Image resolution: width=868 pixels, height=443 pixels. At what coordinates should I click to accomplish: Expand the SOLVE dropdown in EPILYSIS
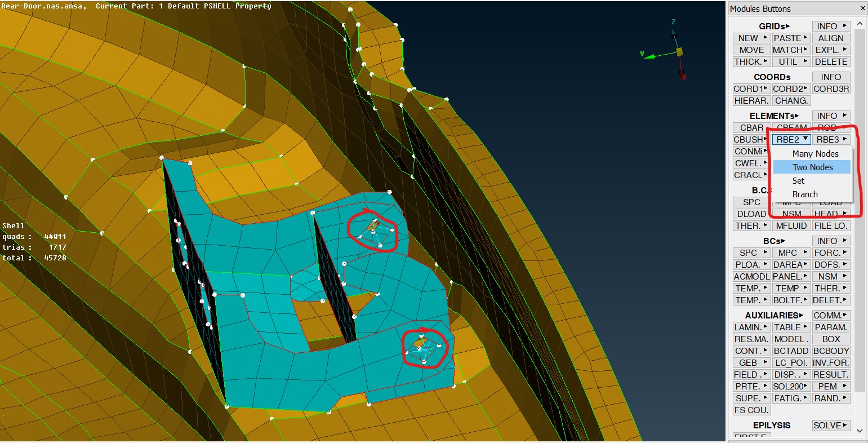(831, 425)
